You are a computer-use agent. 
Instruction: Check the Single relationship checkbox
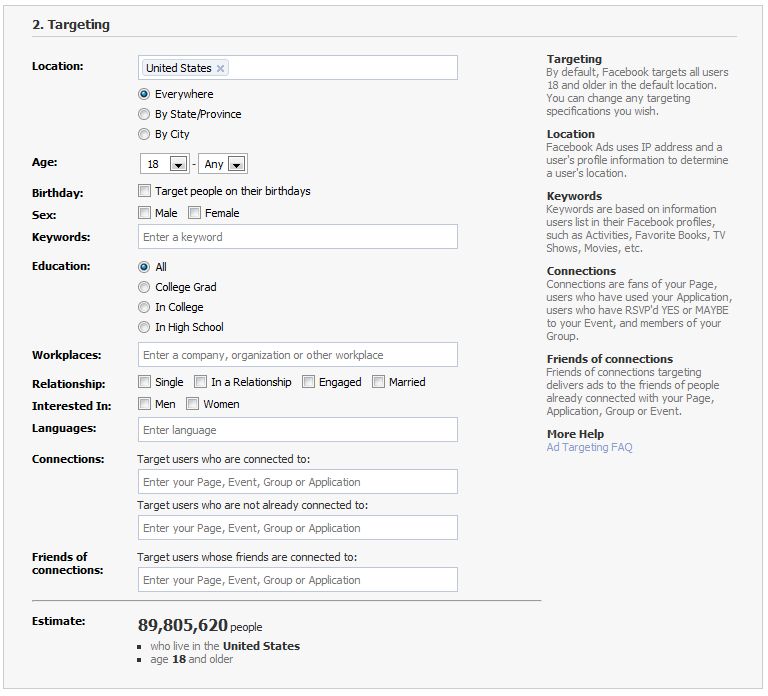[x=145, y=382]
